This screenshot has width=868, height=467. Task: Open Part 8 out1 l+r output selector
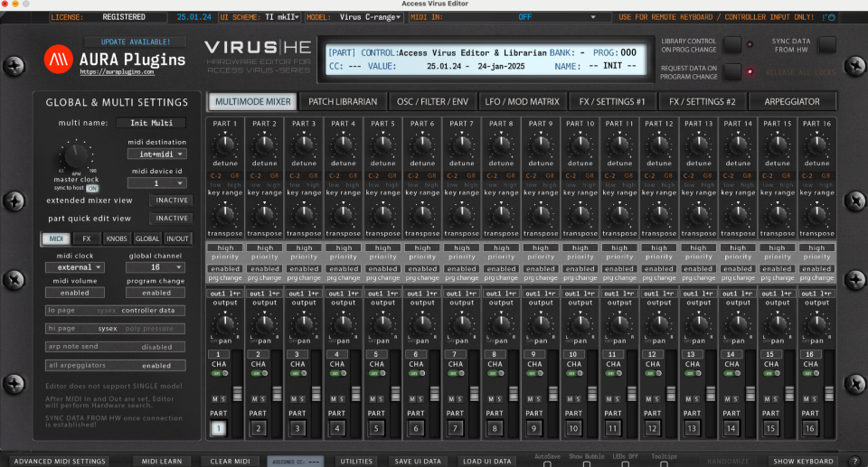(501, 294)
